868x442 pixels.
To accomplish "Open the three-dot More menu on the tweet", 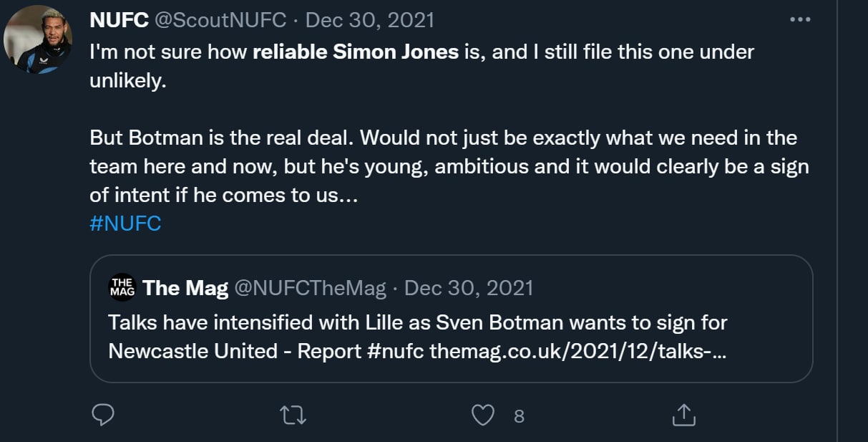I will tap(799, 19).
